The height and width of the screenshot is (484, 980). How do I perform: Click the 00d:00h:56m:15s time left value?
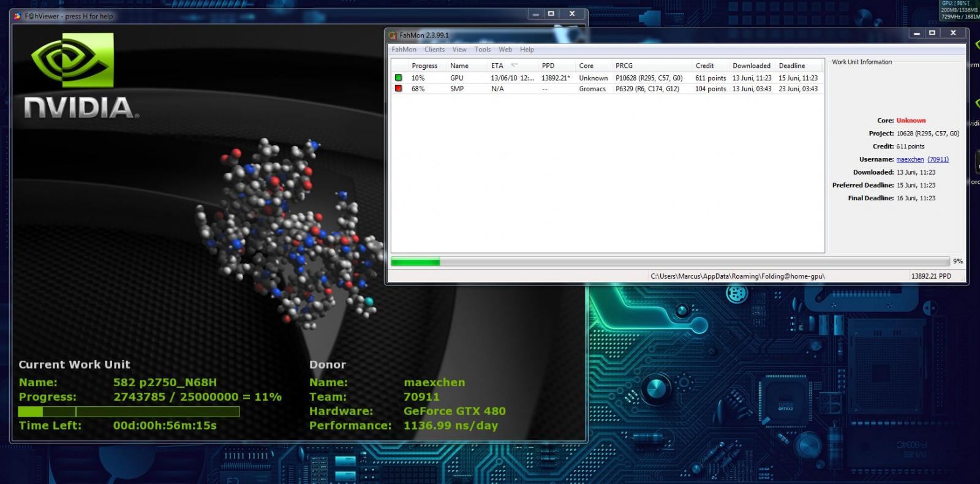[165, 425]
